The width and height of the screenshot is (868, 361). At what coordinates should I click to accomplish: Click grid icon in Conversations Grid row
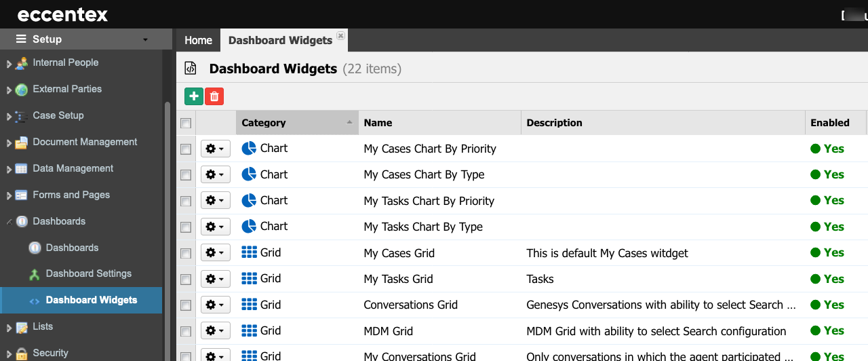click(249, 305)
